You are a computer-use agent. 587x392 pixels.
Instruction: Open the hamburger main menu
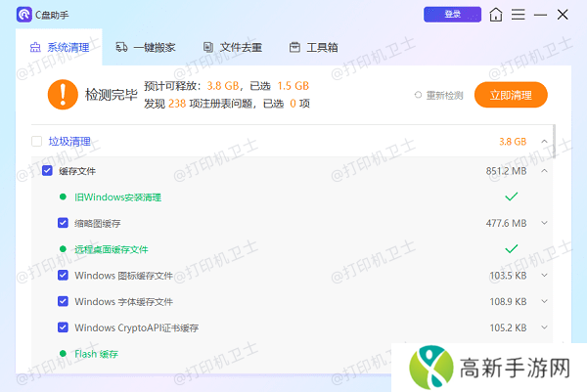coord(519,15)
